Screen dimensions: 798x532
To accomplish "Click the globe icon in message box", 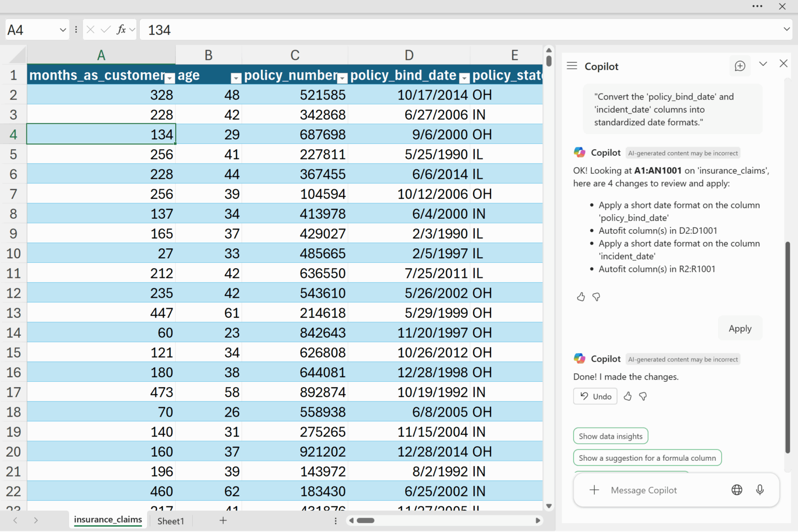I will [x=737, y=490].
